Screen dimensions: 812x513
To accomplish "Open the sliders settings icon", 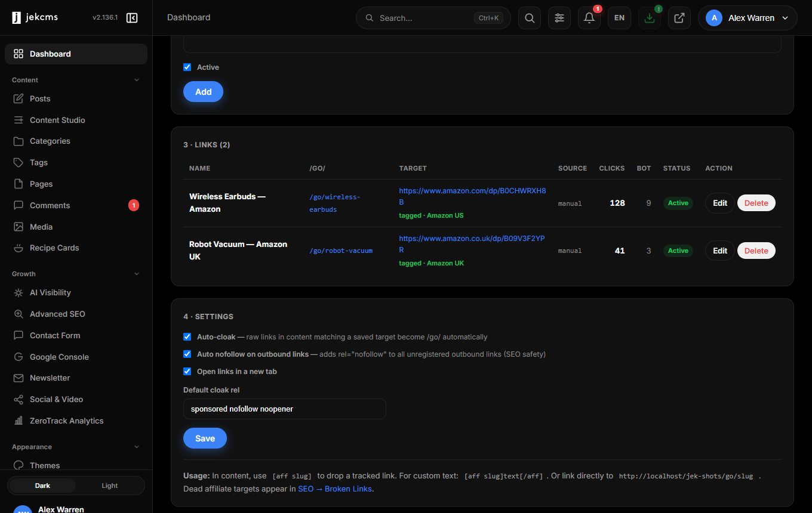I will 559,18.
